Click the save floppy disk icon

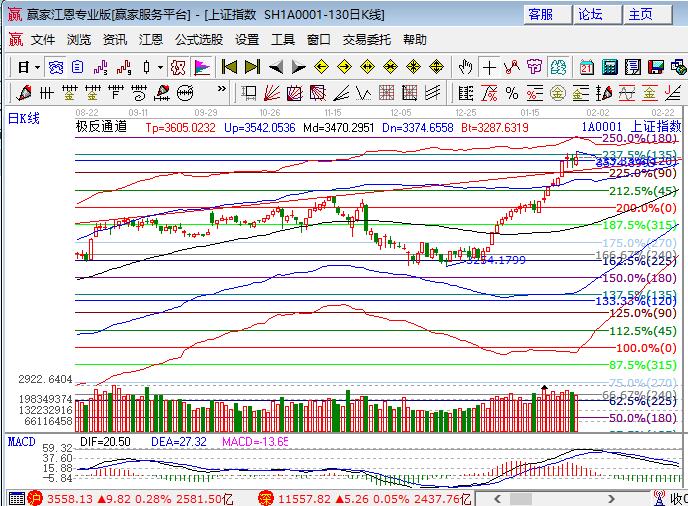[656, 67]
